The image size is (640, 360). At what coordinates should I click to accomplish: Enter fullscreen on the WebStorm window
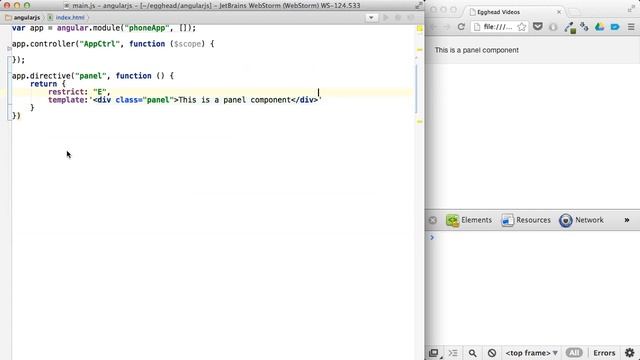tap(419, 5)
